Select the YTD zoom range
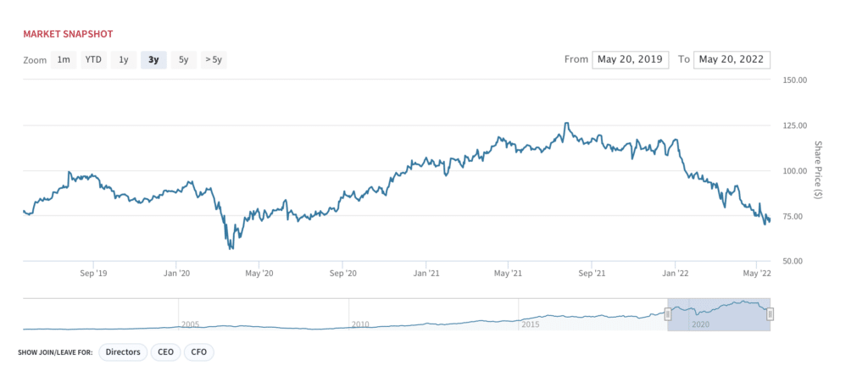The width and height of the screenshot is (868, 371). coord(93,59)
